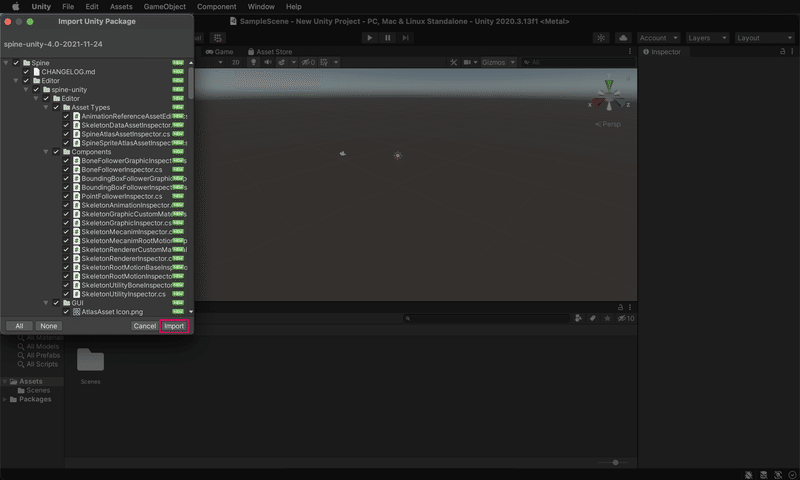Collapse the Asset Types folder

tap(46, 107)
